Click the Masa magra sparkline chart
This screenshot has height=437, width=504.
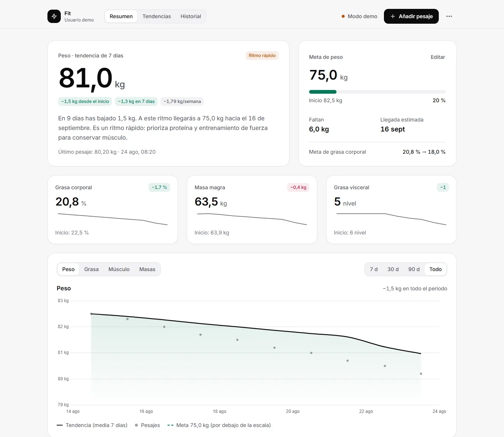(252, 219)
